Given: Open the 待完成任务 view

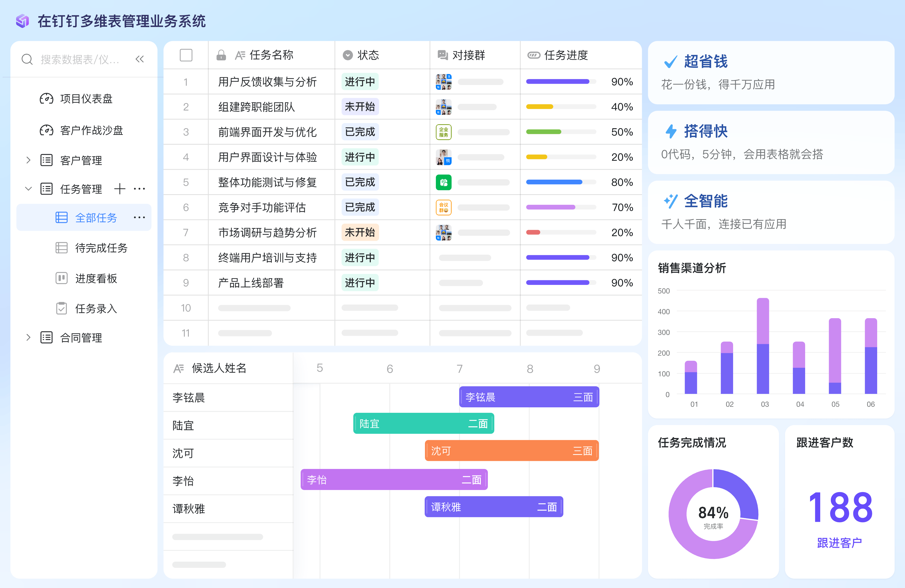Looking at the screenshot, I should 101,248.
